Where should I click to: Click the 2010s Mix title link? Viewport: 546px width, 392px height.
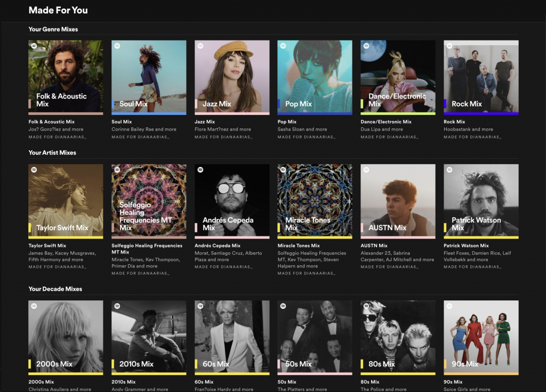(124, 382)
